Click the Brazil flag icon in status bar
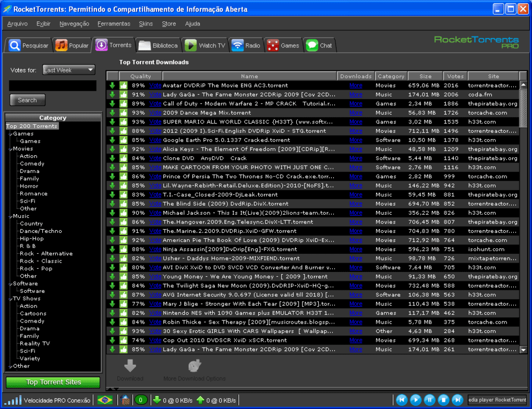 (105, 400)
